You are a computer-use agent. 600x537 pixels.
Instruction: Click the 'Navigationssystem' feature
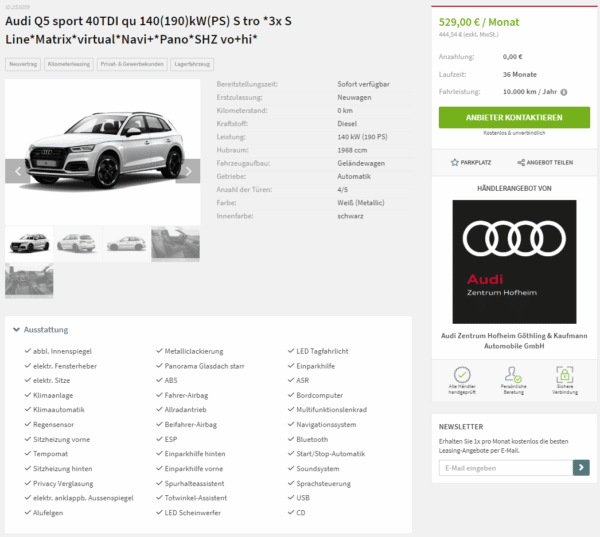click(x=326, y=424)
